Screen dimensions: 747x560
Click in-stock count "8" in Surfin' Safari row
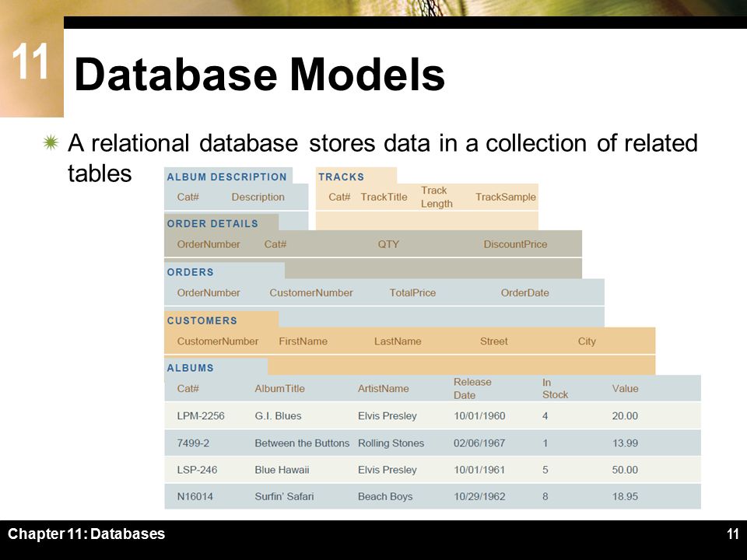pyautogui.click(x=545, y=496)
